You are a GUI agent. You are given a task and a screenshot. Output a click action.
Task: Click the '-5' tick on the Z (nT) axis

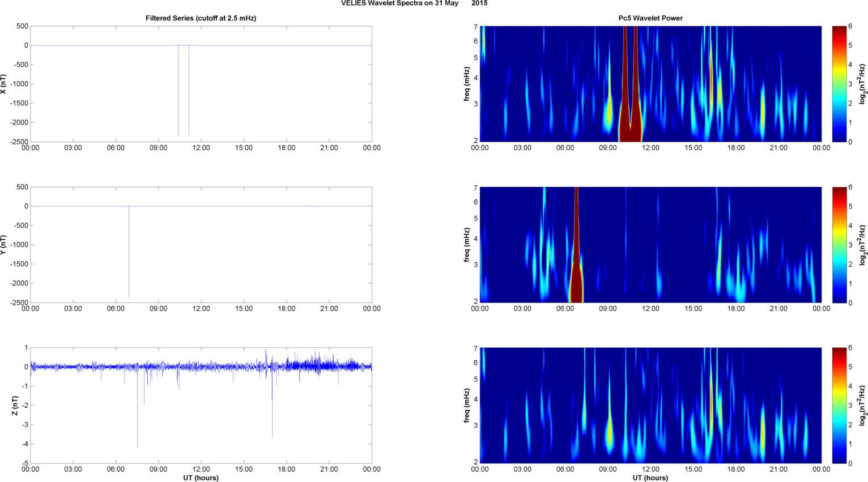point(24,463)
